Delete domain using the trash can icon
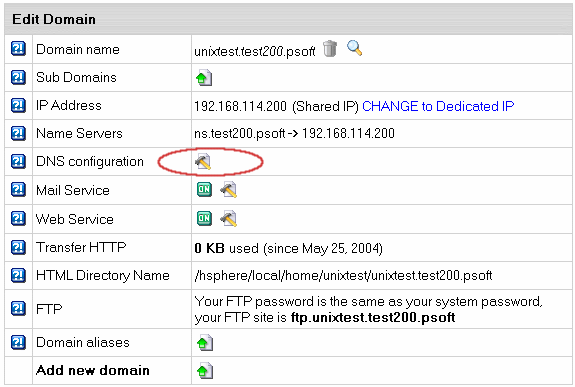Viewport: 575px width, 387px height. pos(330,48)
